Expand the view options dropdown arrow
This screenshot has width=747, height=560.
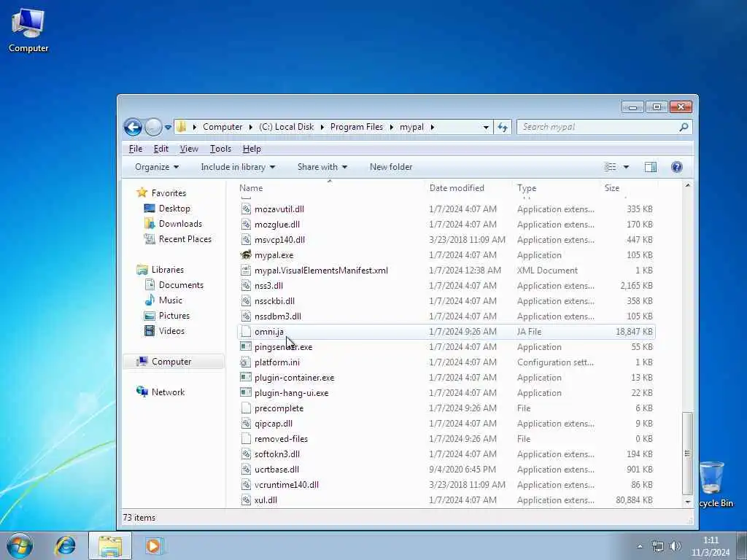tap(626, 167)
